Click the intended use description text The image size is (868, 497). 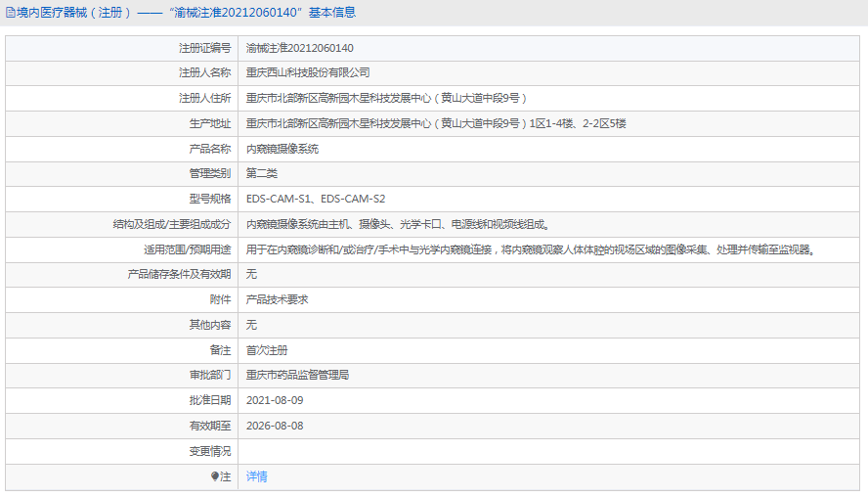(532, 249)
